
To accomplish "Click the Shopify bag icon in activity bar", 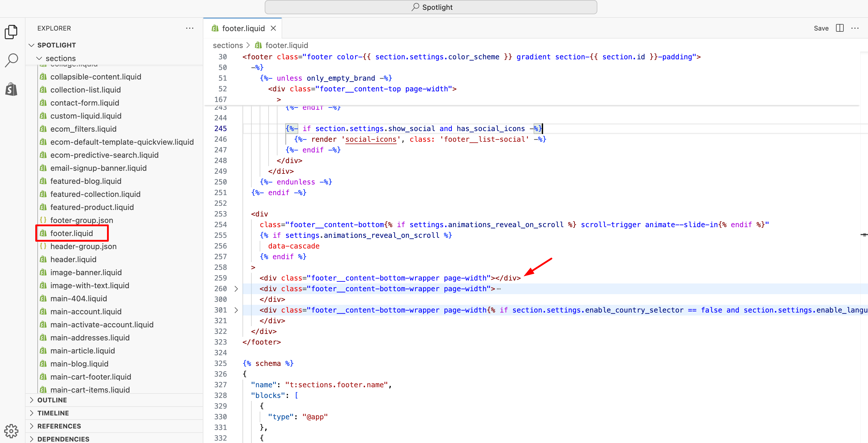I will tap(11, 90).
